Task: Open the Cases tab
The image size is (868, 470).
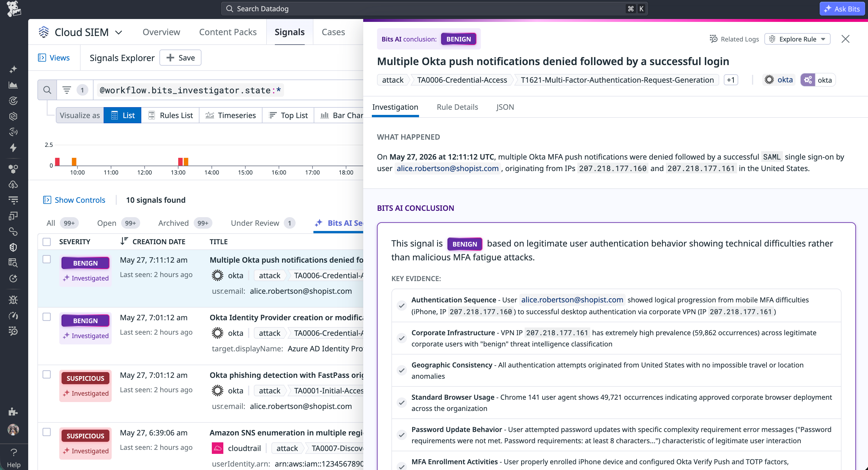Action: [333, 32]
